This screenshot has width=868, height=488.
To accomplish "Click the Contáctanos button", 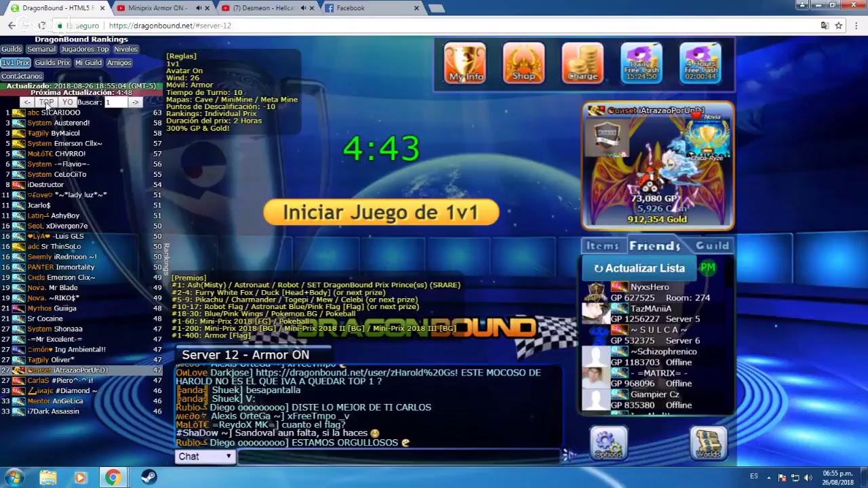I will (x=22, y=77).
